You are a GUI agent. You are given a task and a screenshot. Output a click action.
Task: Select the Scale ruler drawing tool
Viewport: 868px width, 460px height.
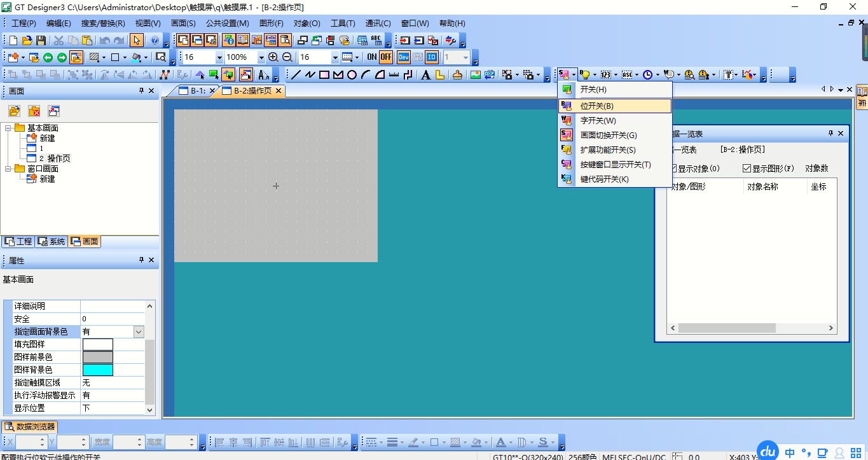[x=394, y=74]
